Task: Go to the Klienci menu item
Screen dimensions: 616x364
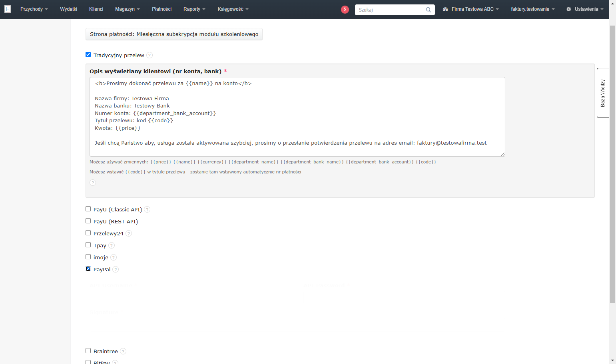Action: click(96, 9)
